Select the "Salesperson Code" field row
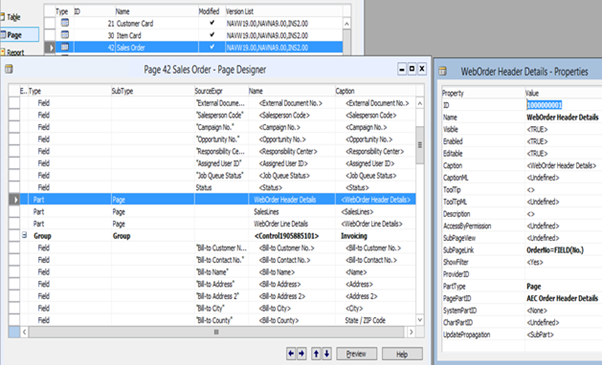Image resolution: width=602 pixels, height=365 pixels. [x=218, y=115]
